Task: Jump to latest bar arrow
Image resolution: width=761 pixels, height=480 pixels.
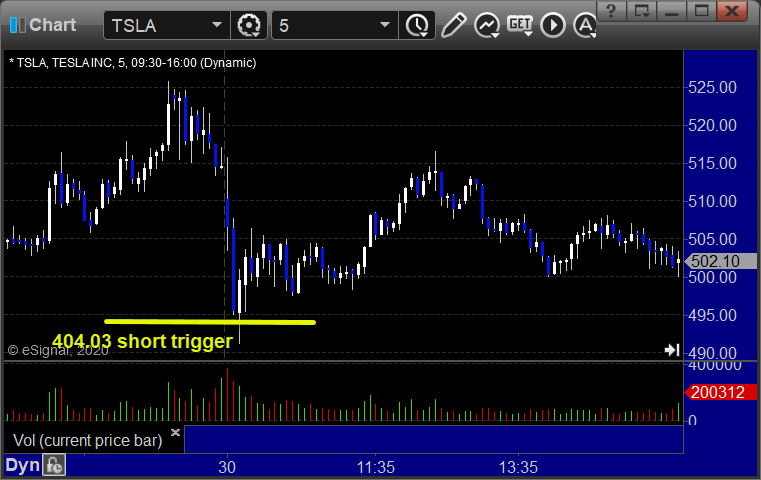Action: click(x=672, y=349)
